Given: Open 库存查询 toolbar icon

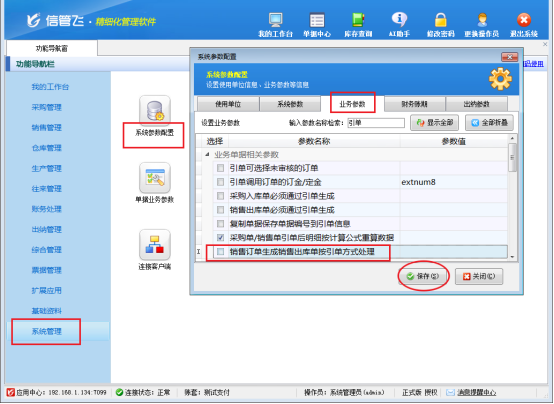Looking at the screenshot, I should pyautogui.click(x=358, y=20).
